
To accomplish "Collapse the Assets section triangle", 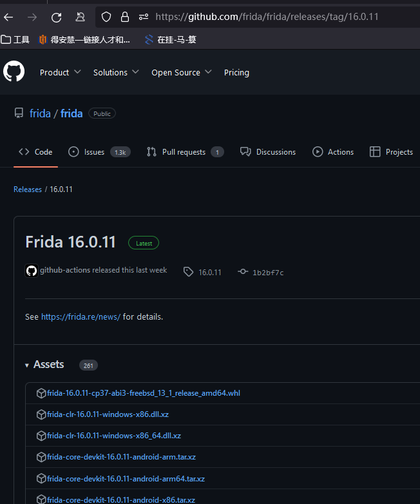I will click(27, 365).
